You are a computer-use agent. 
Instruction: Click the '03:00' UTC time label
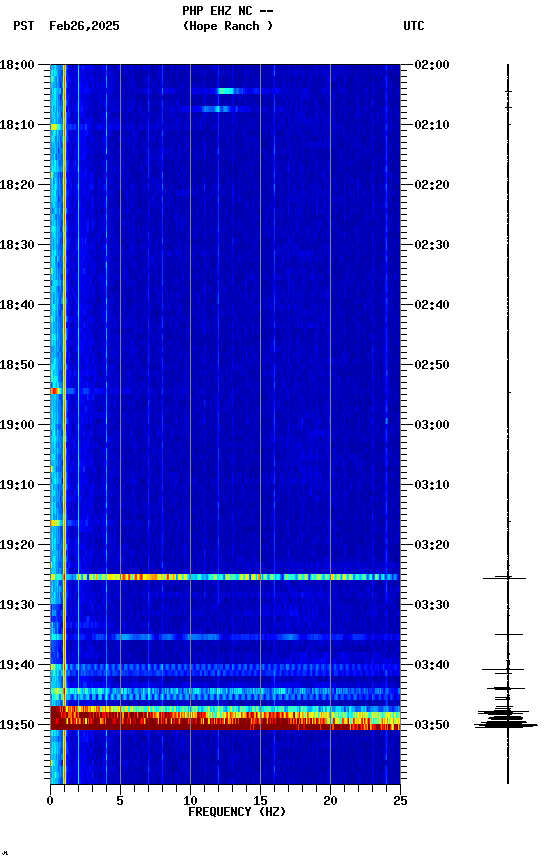coord(432,425)
